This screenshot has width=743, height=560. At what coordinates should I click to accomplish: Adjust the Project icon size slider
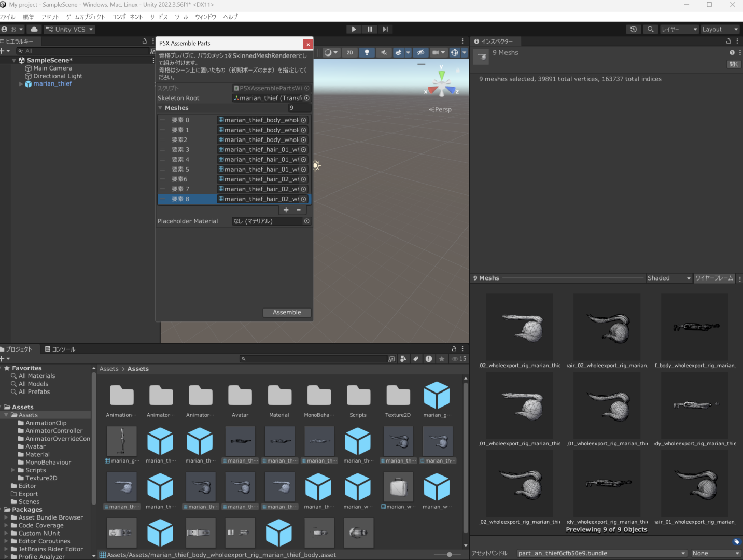[449, 555]
